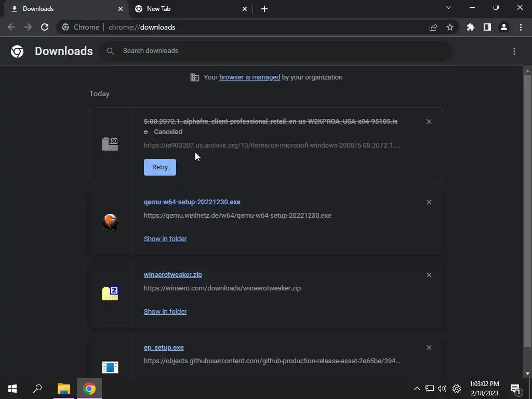Image resolution: width=532 pixels, height=399 pixels.
Task: Open the network tray icon
Action: coord(430,389)
